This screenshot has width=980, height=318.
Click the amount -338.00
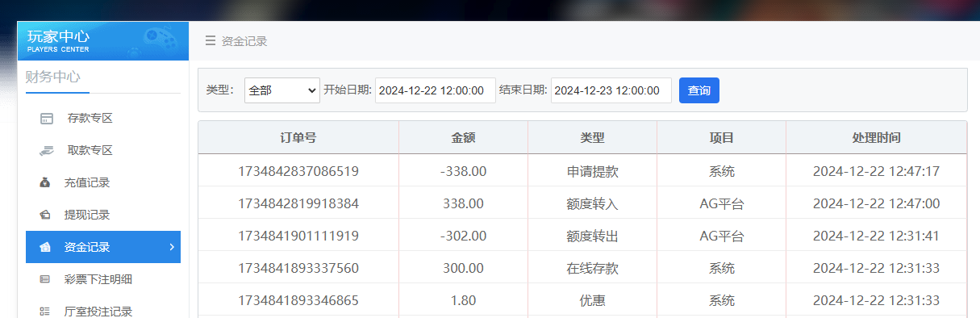[x=463, y=171]
